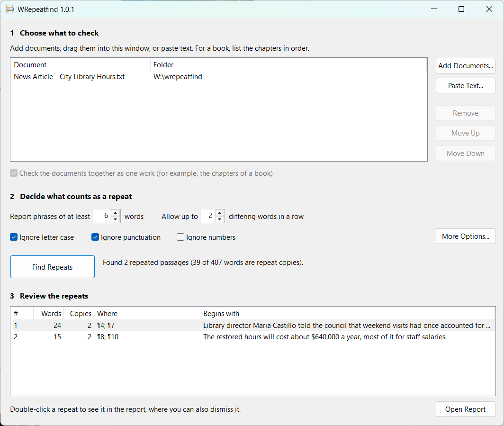Viewport: 504px width, 426px height.
Task: Open More Options settings
Action: 466,236
